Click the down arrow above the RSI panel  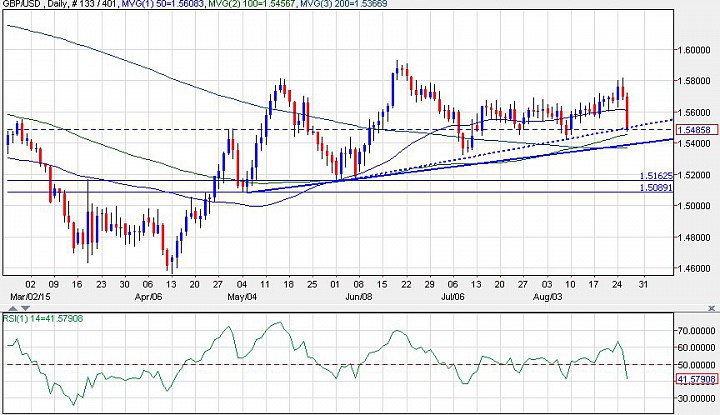point(25,308)
